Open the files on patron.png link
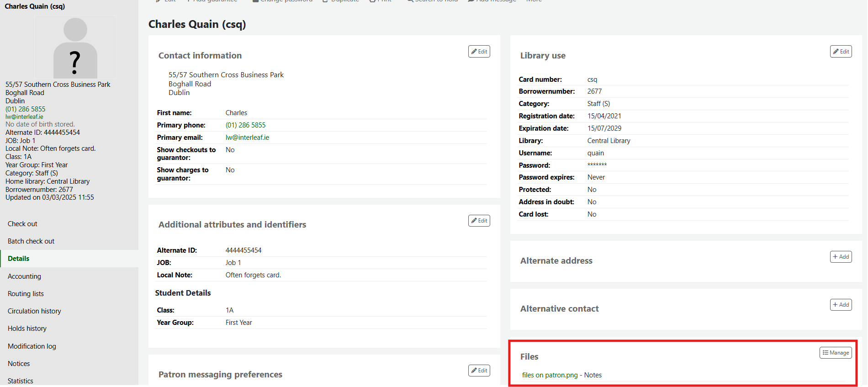Viewport: 868px width, 387px height. click(x=550, y=375)
